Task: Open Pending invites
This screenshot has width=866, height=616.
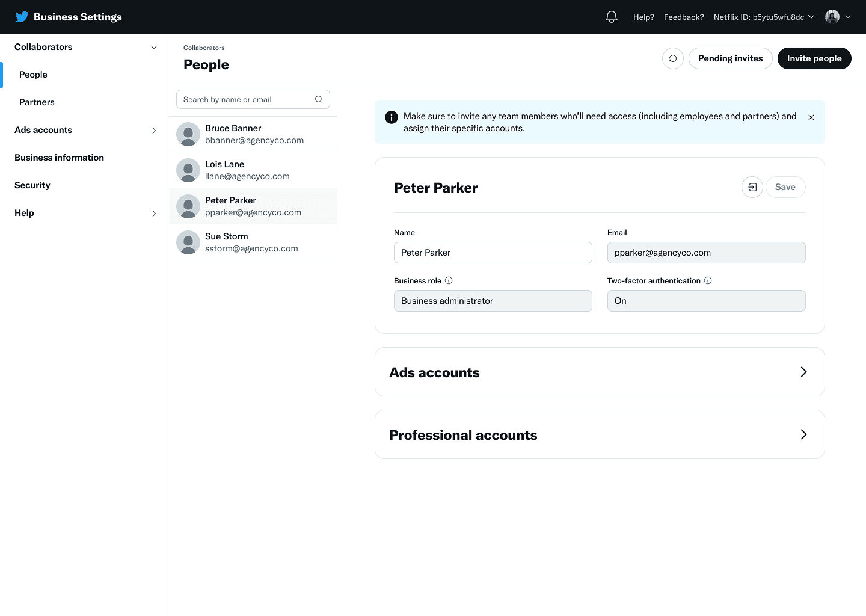Action: click(730, 58)
